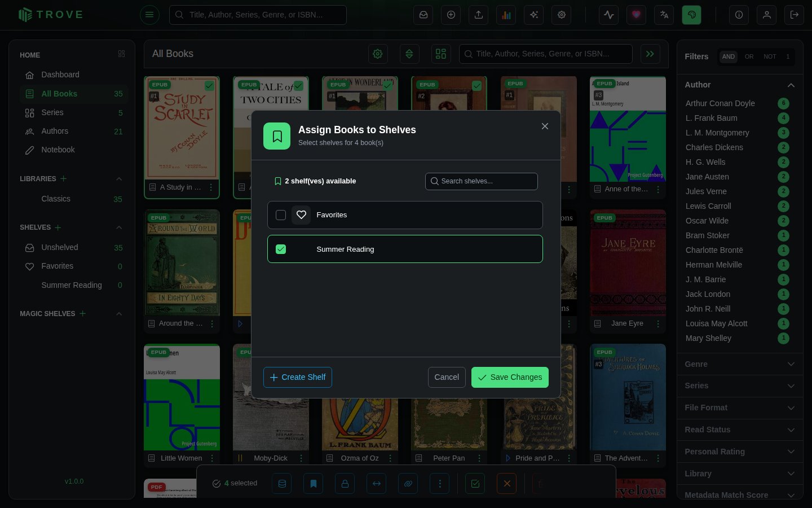This screenshot has width=812, height=508.
Task: Click the circled plus icon in top bar
Action: tap(451, 15)
